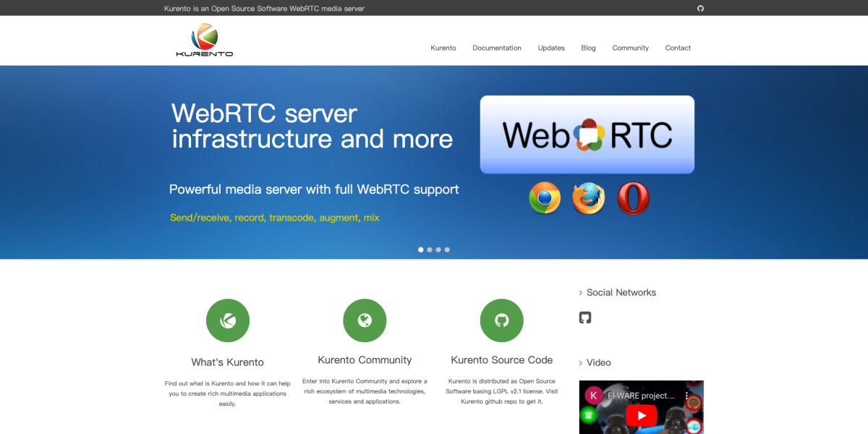
Task: Go to the Blog page
Action: 588,48
